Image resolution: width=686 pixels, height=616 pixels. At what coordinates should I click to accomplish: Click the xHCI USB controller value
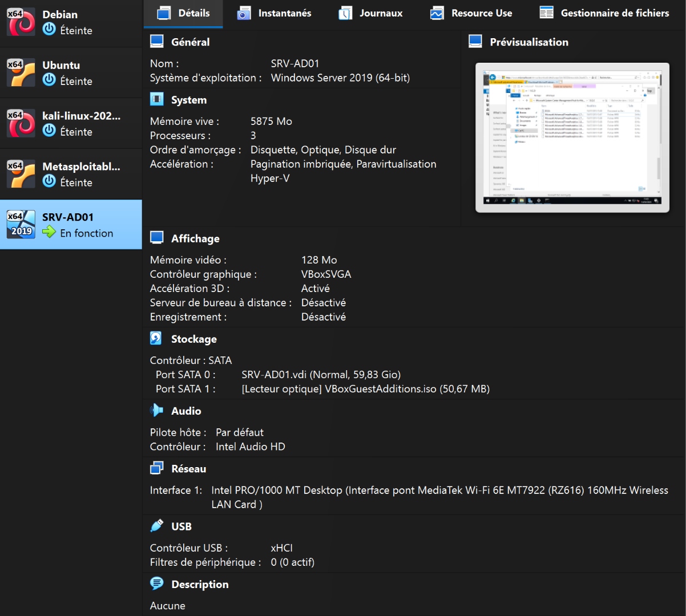pyautogui.click(x=281, y=548)
